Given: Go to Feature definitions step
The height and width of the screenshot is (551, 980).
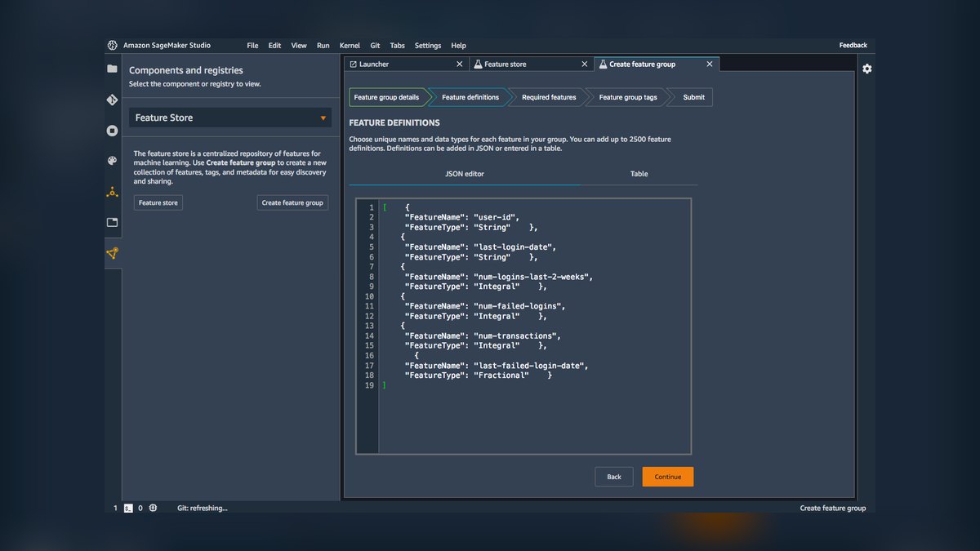Looking at the screenshot, I should tap(470, 97).
